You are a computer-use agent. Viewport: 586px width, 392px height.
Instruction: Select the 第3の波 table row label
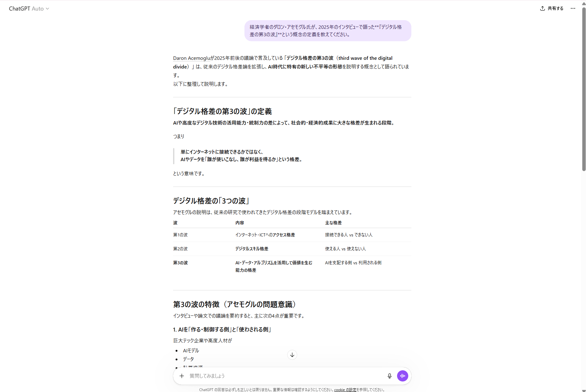(x=180, y=263)
